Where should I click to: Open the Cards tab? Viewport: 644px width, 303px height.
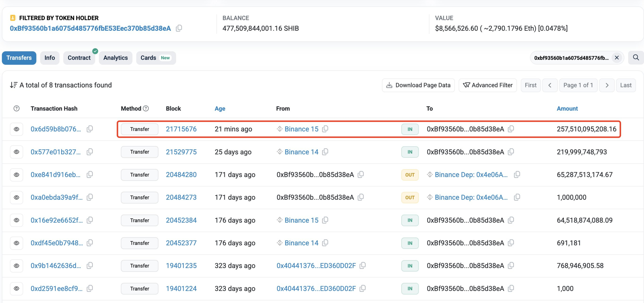156,58
